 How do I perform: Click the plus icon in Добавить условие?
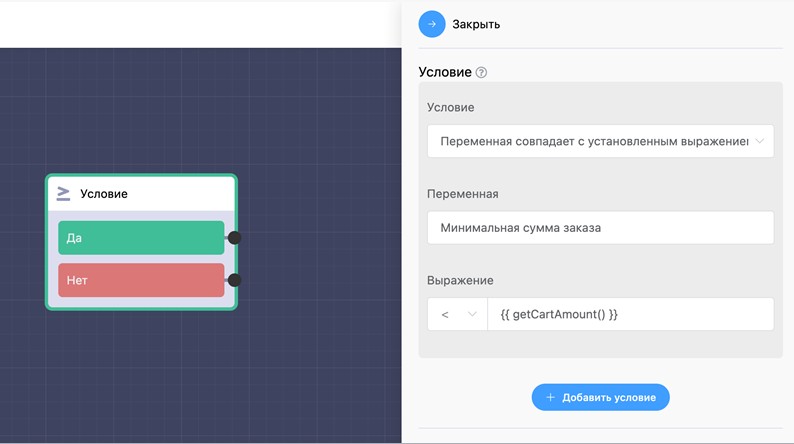click(550, 397)
